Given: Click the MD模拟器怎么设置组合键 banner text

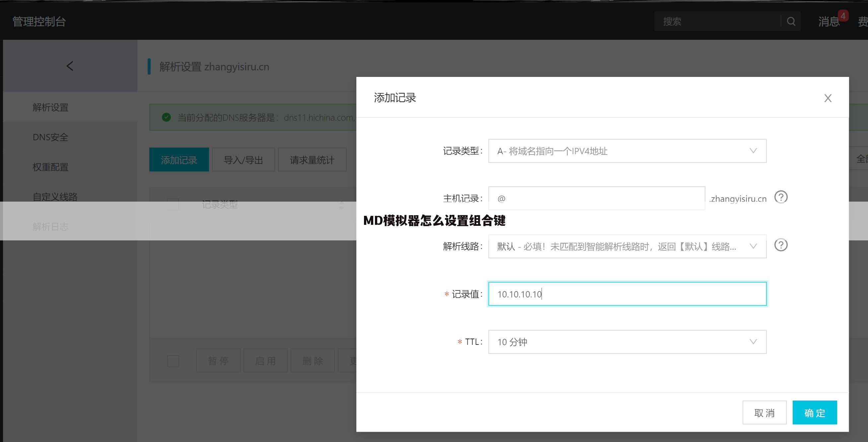Looking at the screenshot, I should tap(434, 221).
